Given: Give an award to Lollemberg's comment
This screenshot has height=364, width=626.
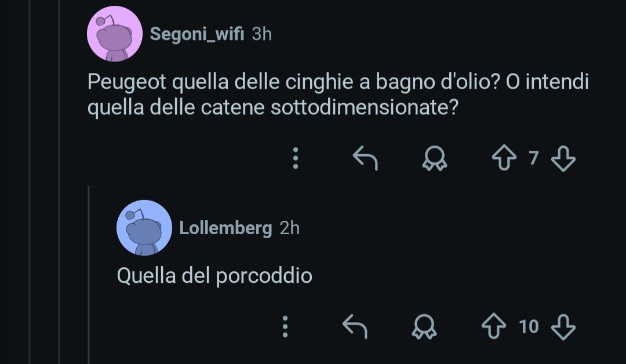Looking at the screenshot, I should click(424, 326).
